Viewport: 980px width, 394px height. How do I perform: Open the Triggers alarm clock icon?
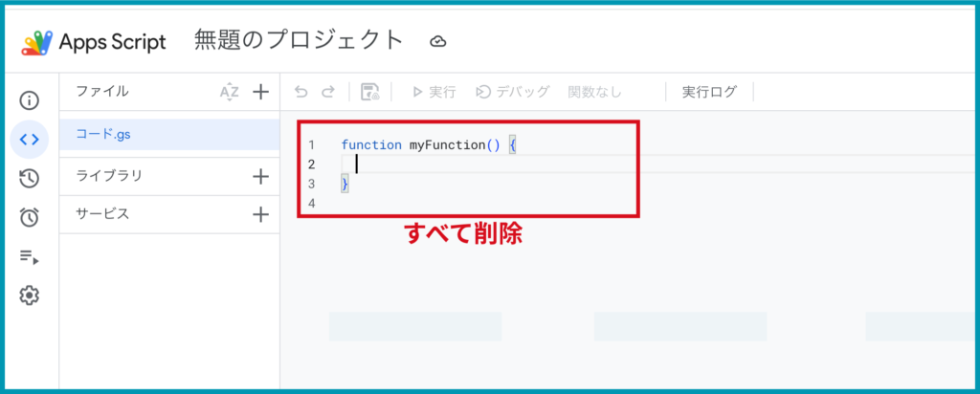pos(30,217)
